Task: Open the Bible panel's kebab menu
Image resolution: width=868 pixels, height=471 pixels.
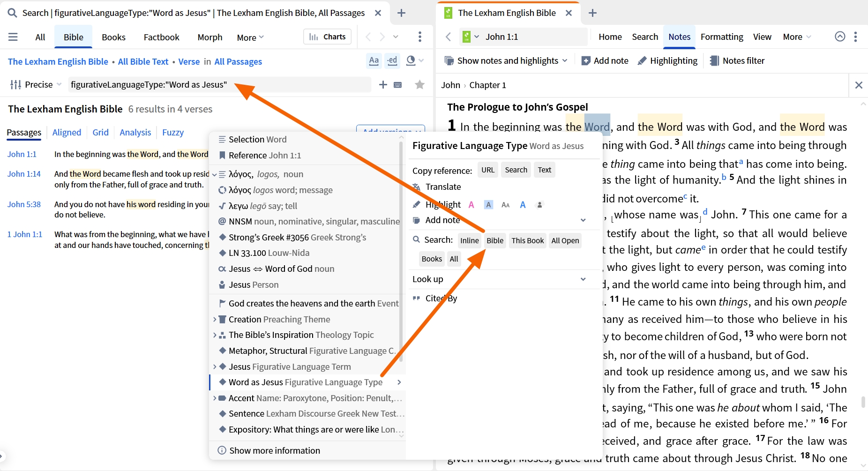Action: pos(855,37)
